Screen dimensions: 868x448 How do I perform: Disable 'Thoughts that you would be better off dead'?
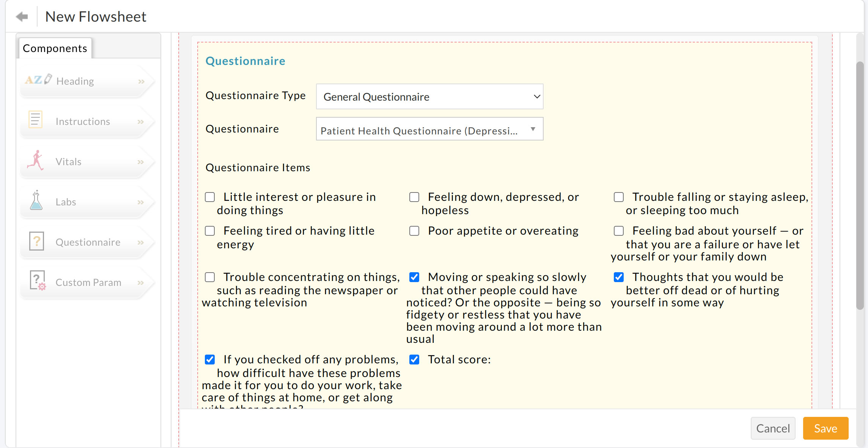point(618,277)
